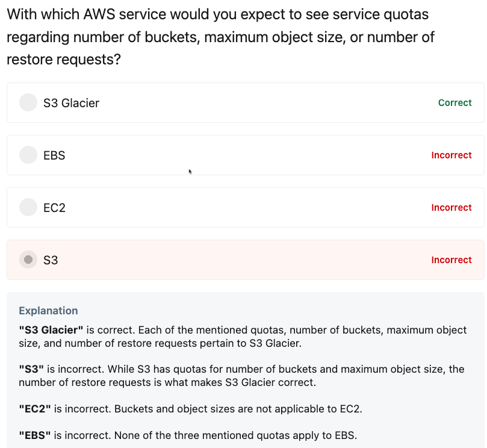Viewport: 487px width, 448px height.
Task: Click bold "S3 Glacier" term in the explanation
Action: (51, 330)
